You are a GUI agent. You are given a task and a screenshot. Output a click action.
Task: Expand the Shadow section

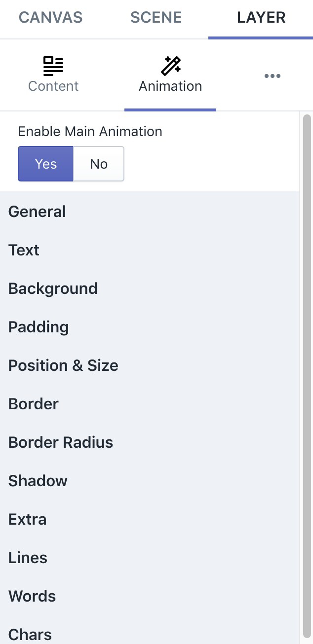pos(38,481)
